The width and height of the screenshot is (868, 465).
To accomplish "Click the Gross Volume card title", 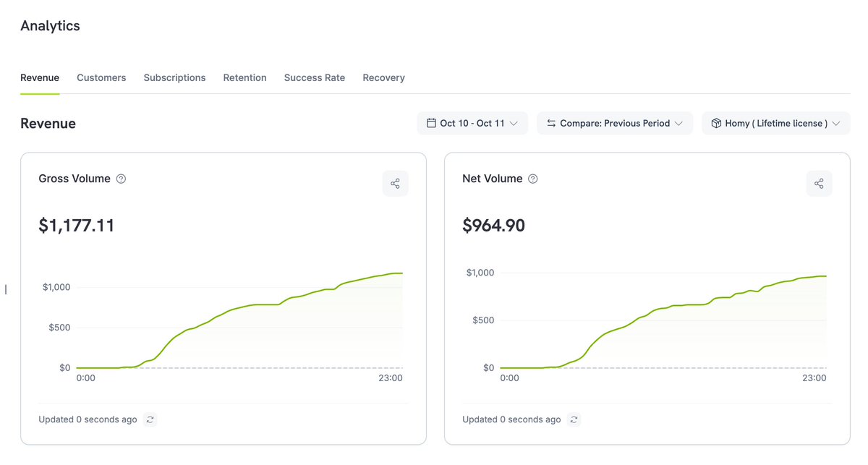I will point(75,179).
